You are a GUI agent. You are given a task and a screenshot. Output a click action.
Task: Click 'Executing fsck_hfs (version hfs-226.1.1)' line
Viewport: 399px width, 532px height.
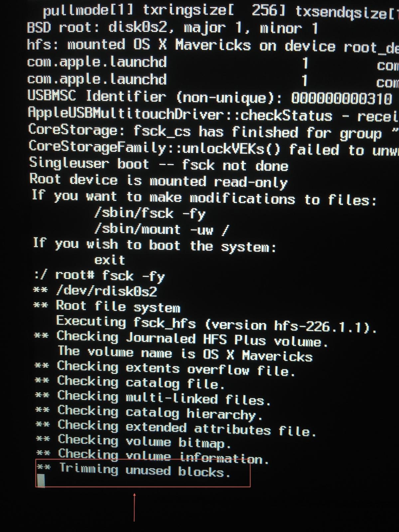pyautogui.click(x=217, y=324)
